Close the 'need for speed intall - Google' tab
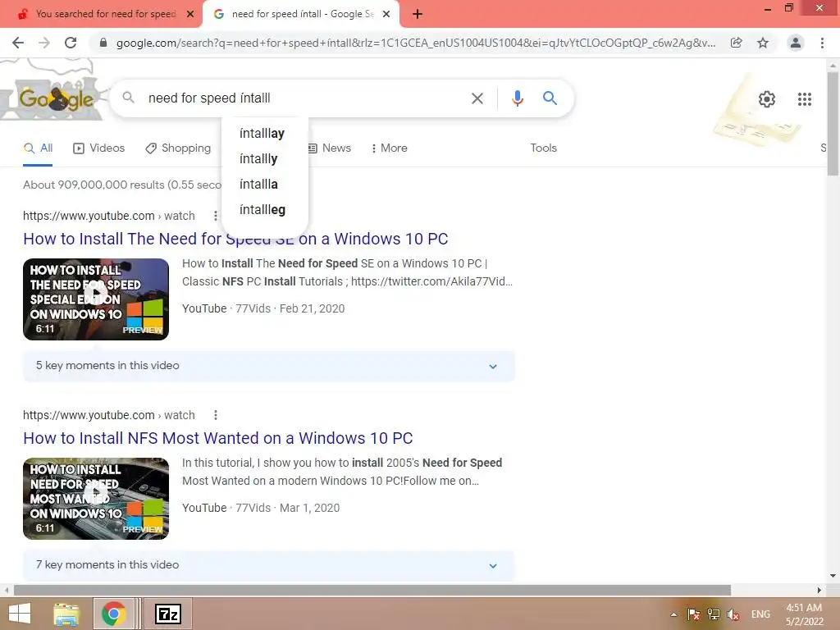This screenshot has width=840, height=630. (386, 14)
